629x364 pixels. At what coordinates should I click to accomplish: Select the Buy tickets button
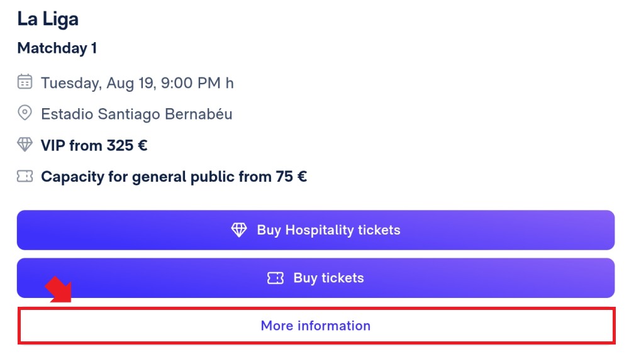[x=316, y=278]
